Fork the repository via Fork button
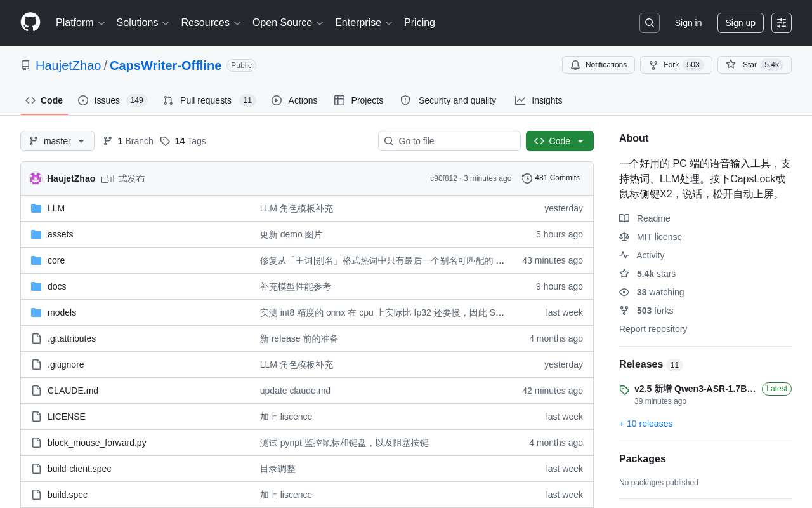The image size is (812, 508). click(676, 65)
